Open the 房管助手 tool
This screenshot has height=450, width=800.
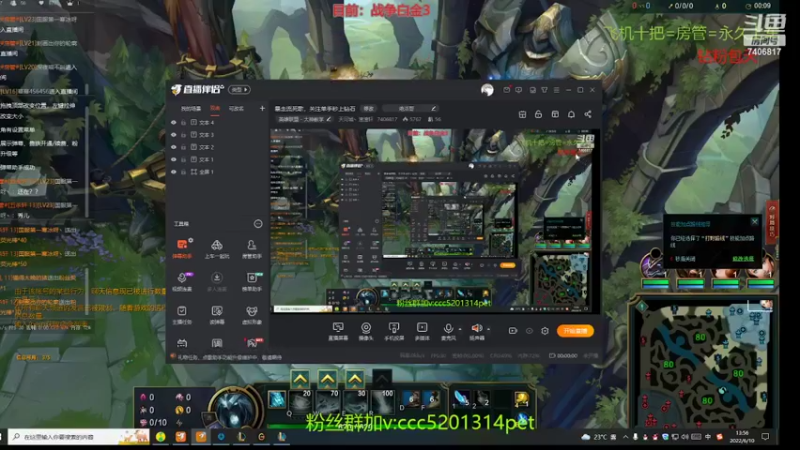[252, 248]
